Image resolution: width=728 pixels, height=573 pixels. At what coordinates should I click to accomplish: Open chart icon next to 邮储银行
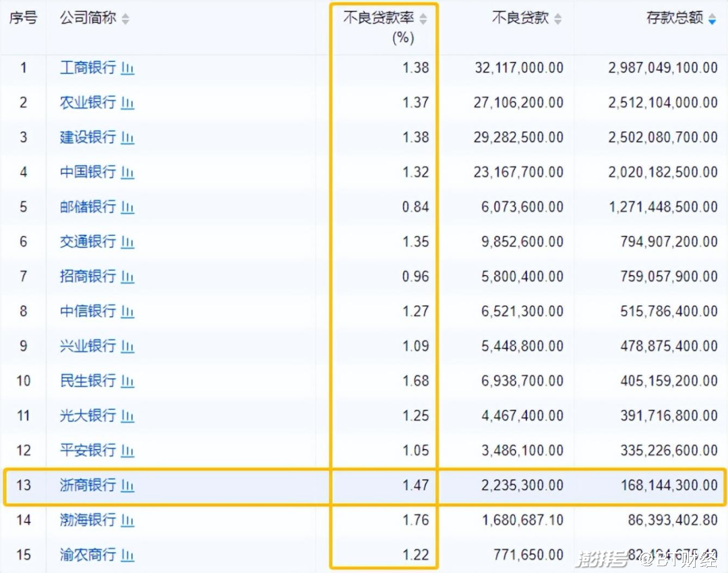tap(127, 208)
